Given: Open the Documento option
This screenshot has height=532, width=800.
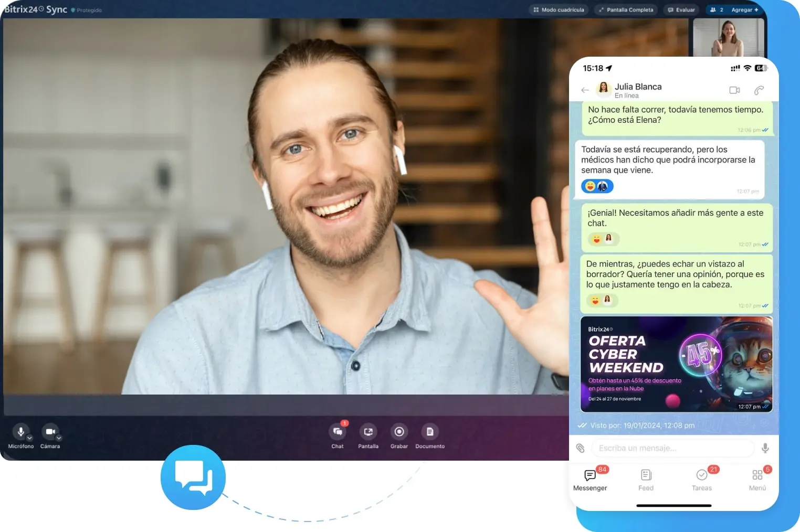Looking at the screenshot, I should point(430,432).
